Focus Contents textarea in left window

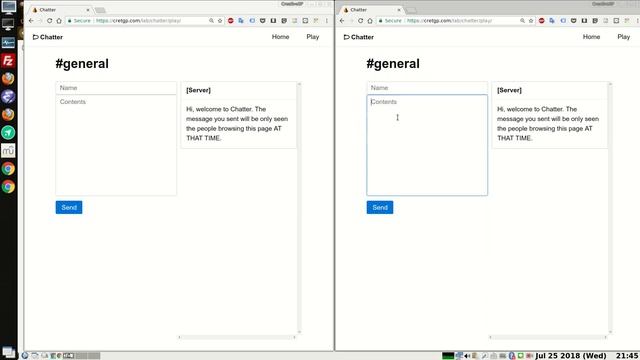click(x=116, y=145)
